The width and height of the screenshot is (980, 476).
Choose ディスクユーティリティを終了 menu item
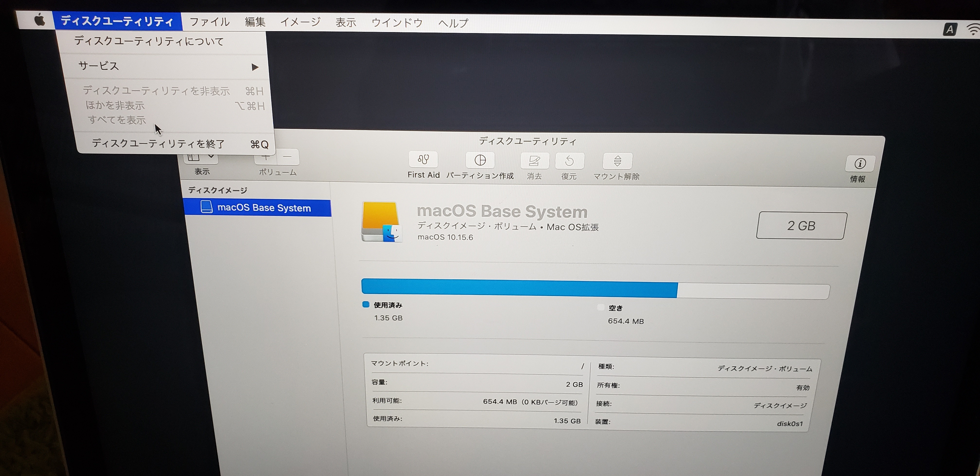pyautogui.click(x=158, y=144)
